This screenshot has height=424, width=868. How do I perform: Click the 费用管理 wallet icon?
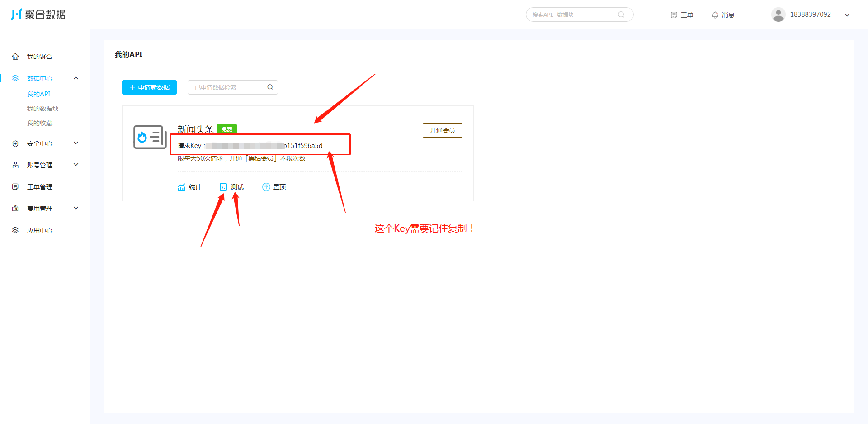coord(15,209)
